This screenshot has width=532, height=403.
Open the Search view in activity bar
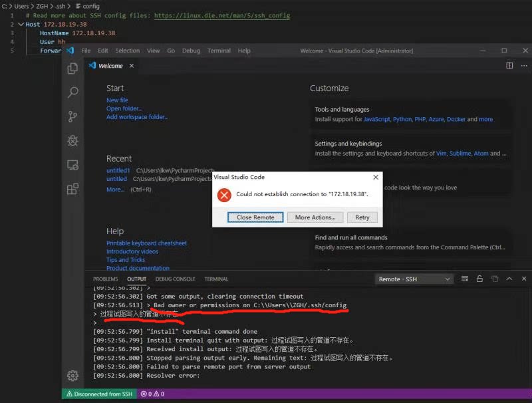point(72,92)
